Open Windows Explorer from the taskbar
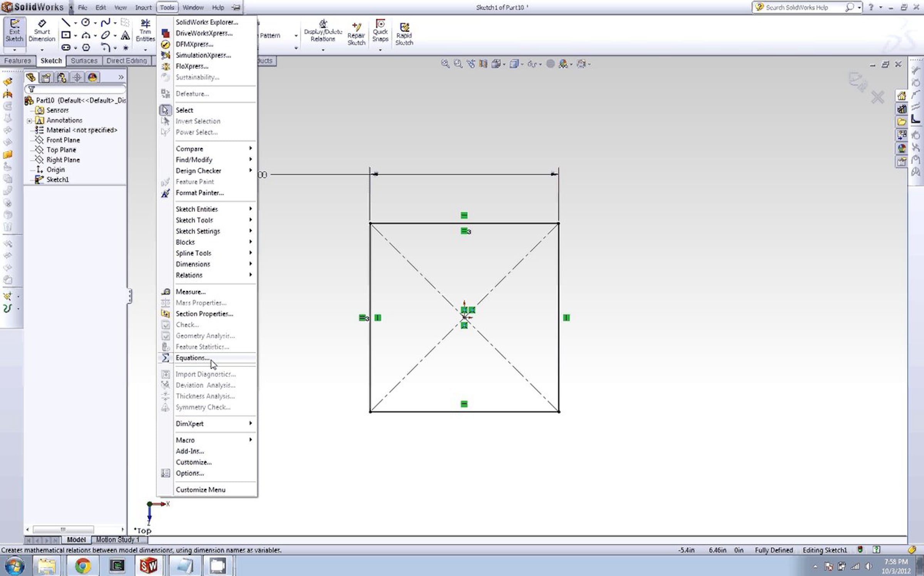924x576 pixels. click(47, 566)
